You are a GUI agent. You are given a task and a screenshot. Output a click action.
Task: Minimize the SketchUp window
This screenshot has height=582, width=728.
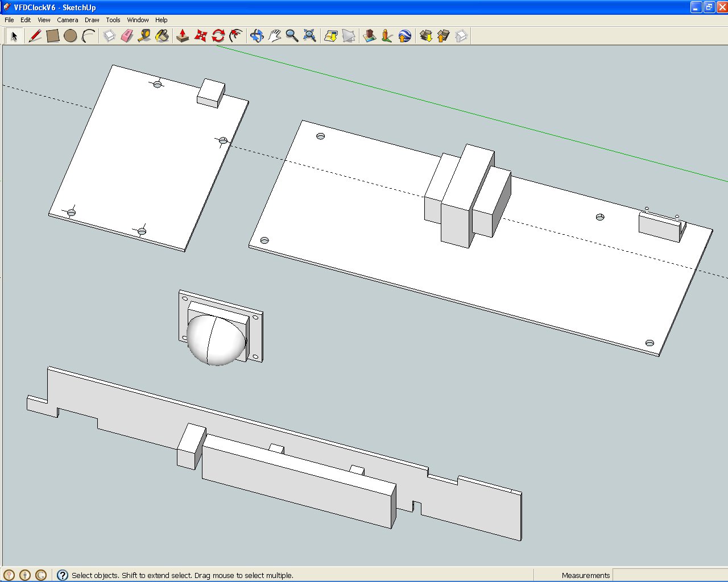pyautogui.click(x=696, y=7)
